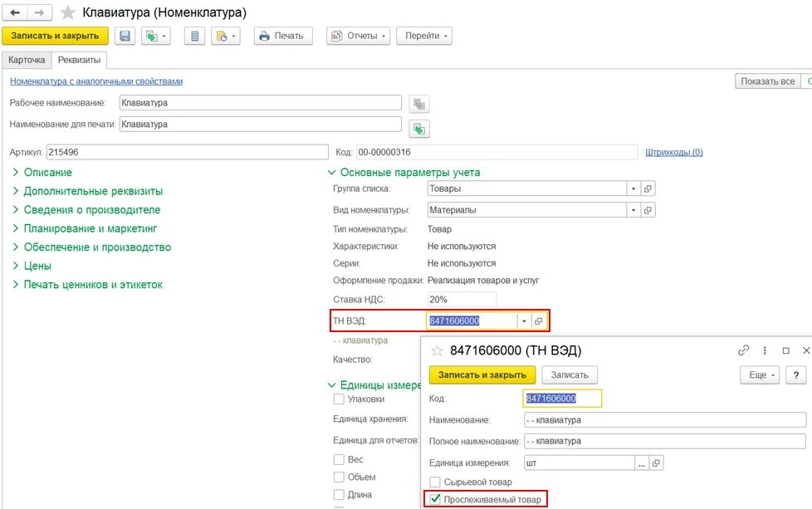Open Номенклатура с аналогичными свойствами link

click(x=96, y=81)
